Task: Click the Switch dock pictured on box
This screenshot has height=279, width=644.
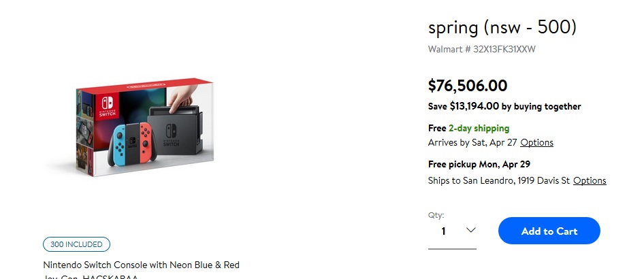Action: coord(175,130)
